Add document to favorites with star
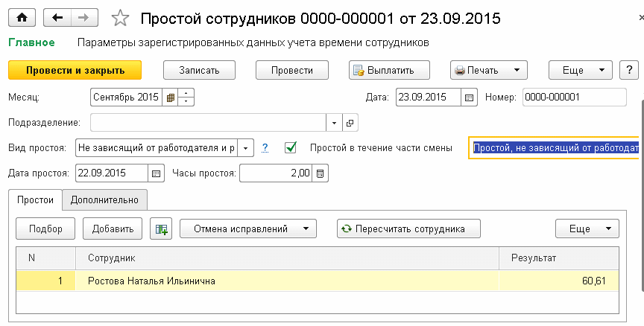The height and width of the screenshot is (326, 644). tap(120, 19)
